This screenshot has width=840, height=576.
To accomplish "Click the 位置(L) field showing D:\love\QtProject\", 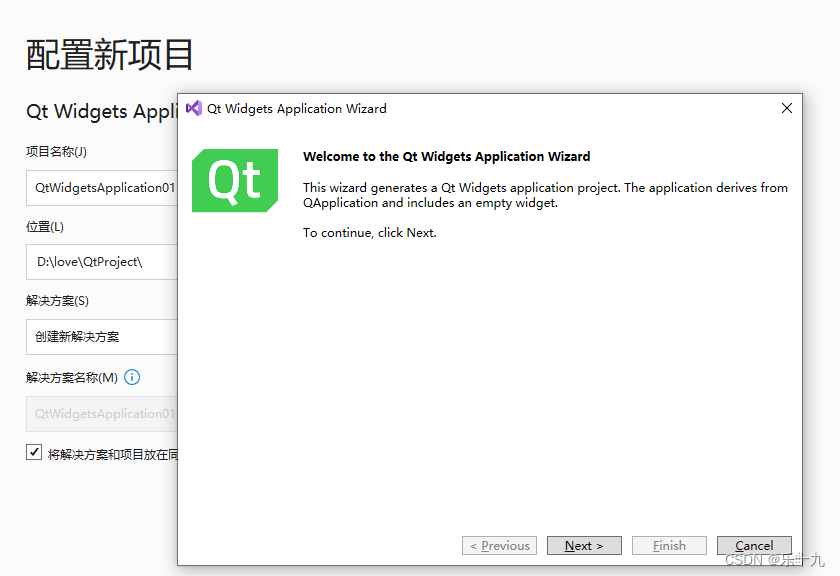I will [102, 262].
